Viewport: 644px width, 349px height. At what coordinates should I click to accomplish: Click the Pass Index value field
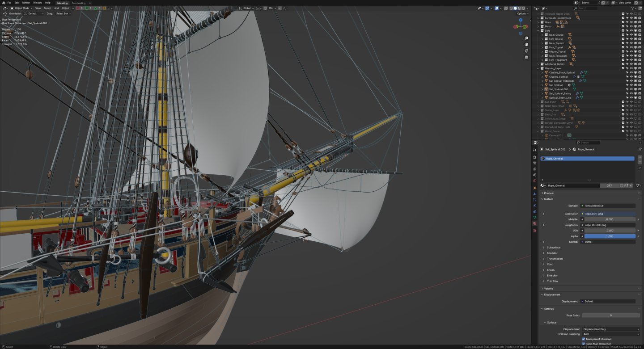click(x=610, y=315)
